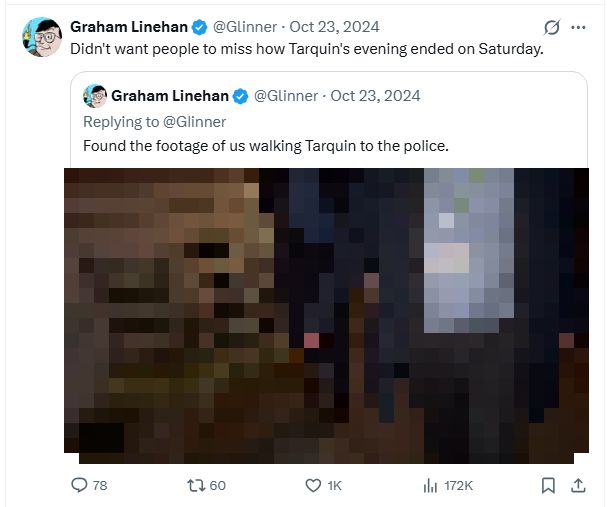
Task: Click the Grok slashed-circle icon
Action: (x=552, y=27)
